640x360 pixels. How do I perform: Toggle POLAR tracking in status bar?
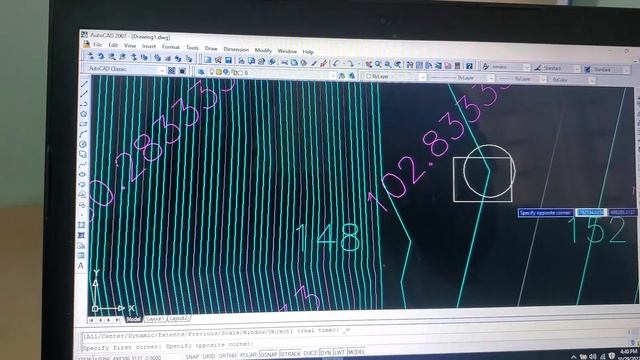coord(248,355)
